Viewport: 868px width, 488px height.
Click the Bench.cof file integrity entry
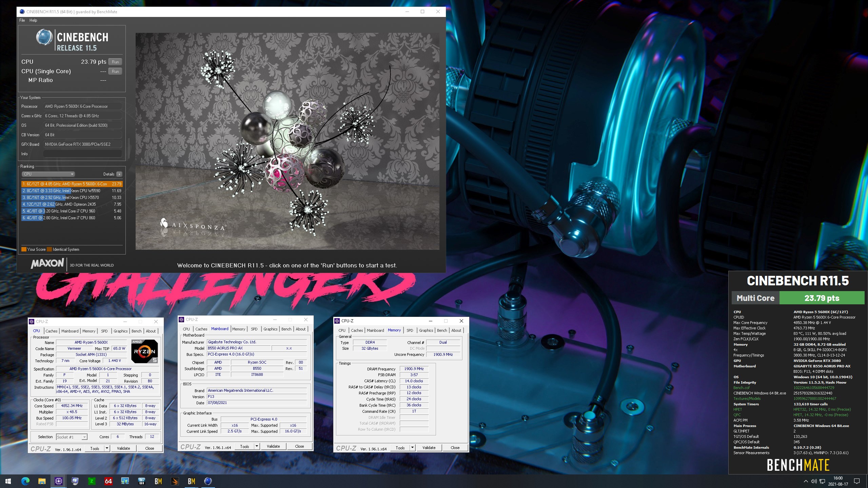coord(742,388)
